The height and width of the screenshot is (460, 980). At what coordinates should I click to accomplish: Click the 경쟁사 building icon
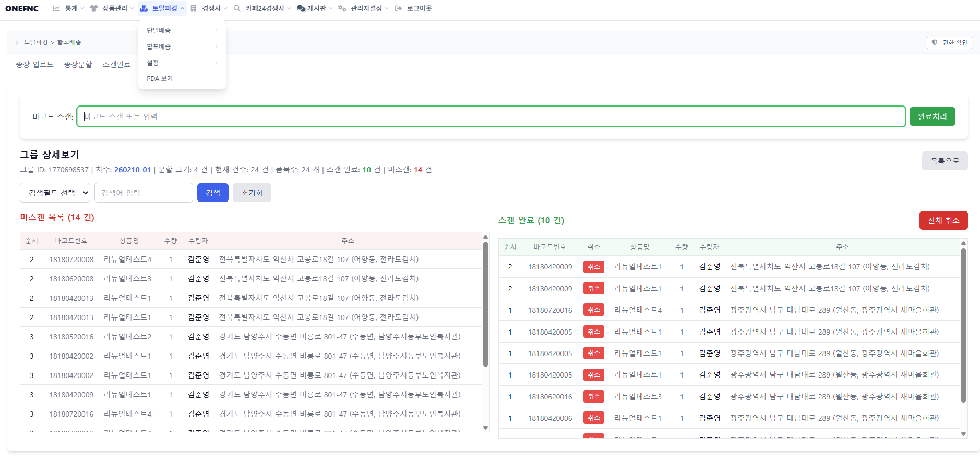(x=194, y=8)
